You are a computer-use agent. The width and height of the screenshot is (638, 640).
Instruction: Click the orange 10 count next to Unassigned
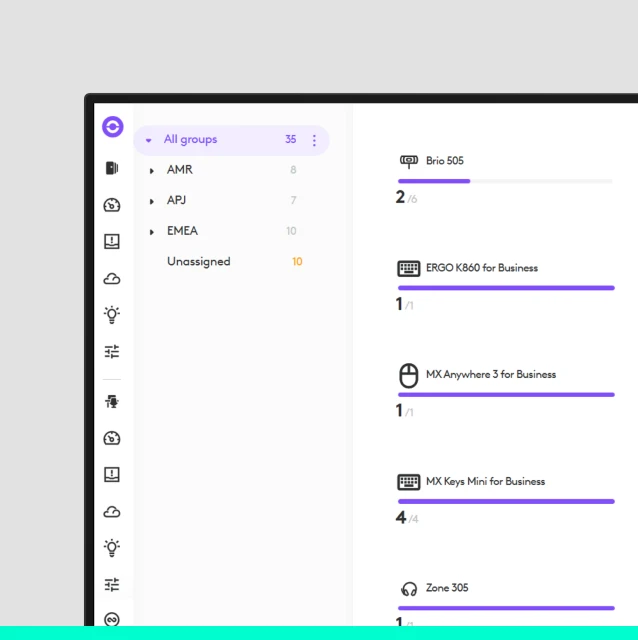coord(297,262)
